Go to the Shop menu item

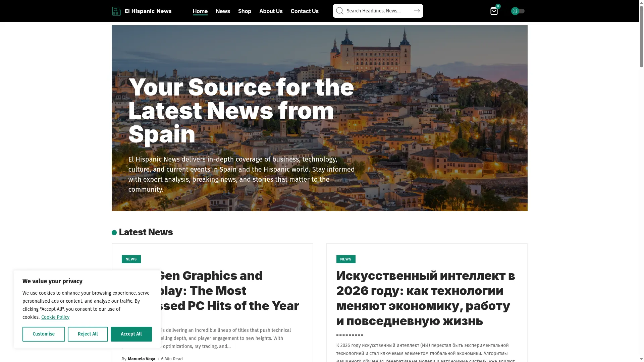245,11
